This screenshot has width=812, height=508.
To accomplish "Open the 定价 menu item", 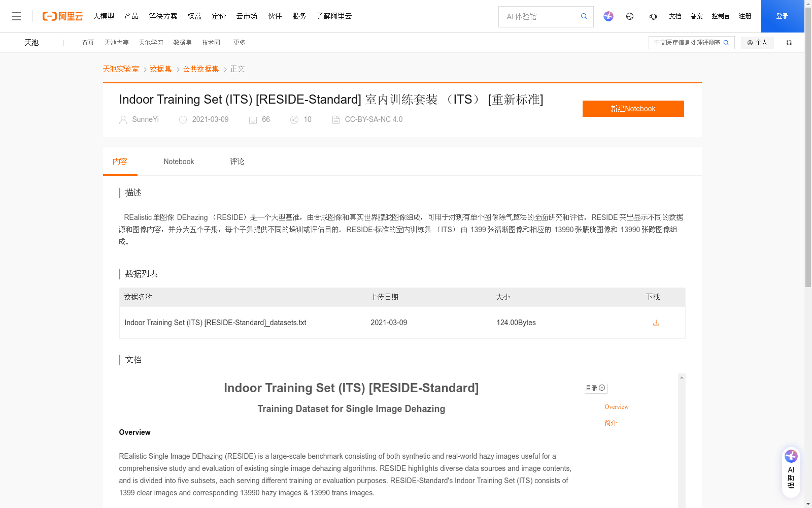I will 219,16.
